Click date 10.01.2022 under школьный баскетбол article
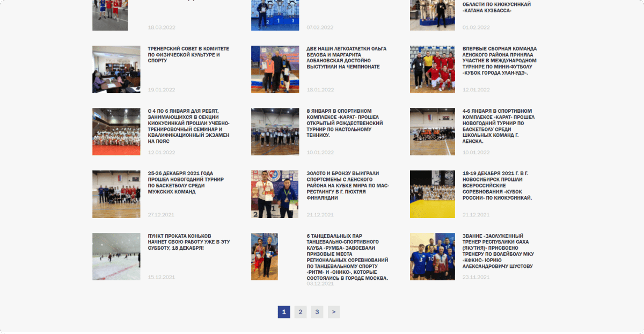Image resolution: width=644 pixels, height=334 pixels. [x=476, y=153]
